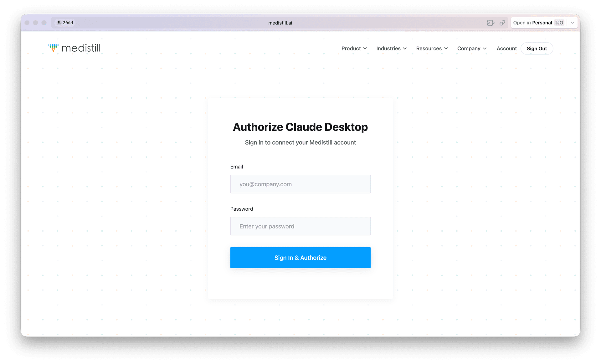Click the Email label

pyautogui.click(x=236, y=167)
